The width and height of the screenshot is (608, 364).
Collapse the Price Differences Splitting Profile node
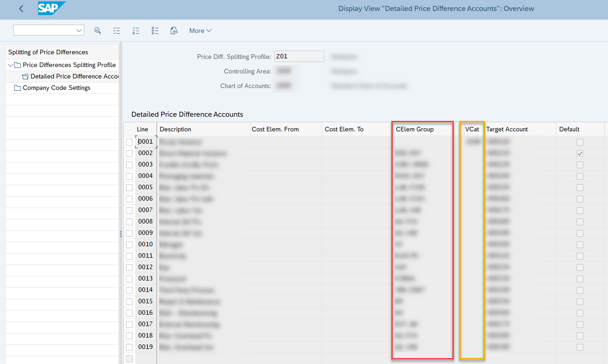10,65
